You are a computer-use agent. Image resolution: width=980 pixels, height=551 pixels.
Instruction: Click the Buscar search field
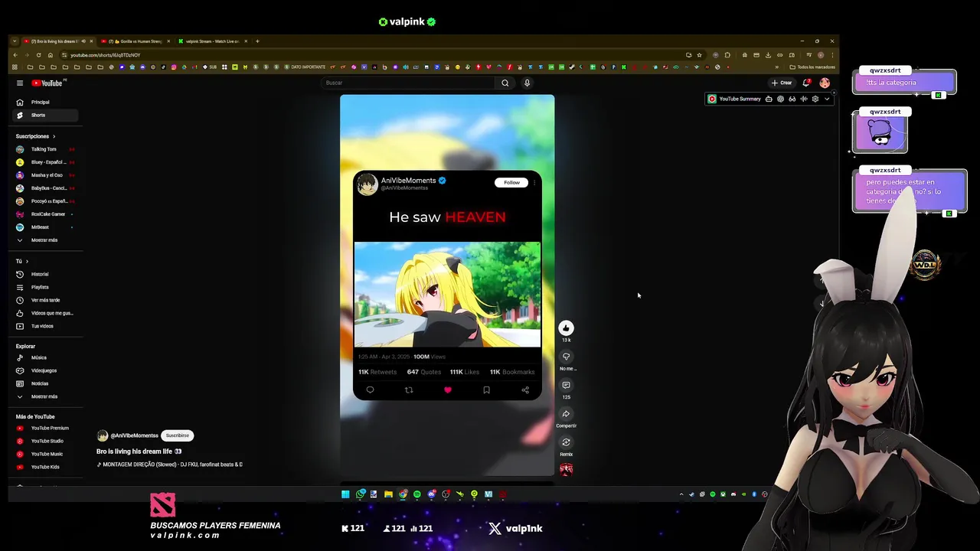click(408, 83)
